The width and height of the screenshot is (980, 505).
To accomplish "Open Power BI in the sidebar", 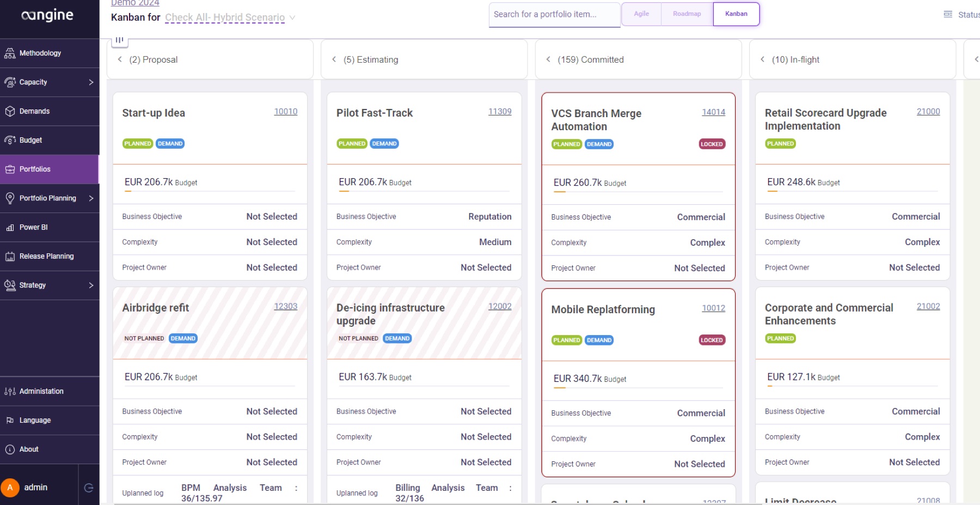I will (x=50, y=227).
